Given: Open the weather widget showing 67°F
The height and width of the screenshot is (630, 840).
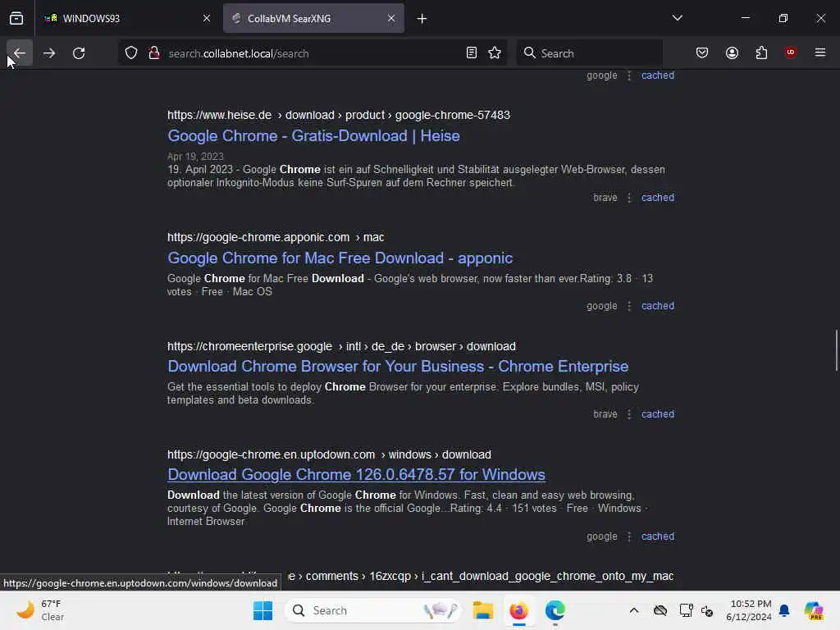Looking at the screenshot, I should pyautogui.click(x=40, y=610).
